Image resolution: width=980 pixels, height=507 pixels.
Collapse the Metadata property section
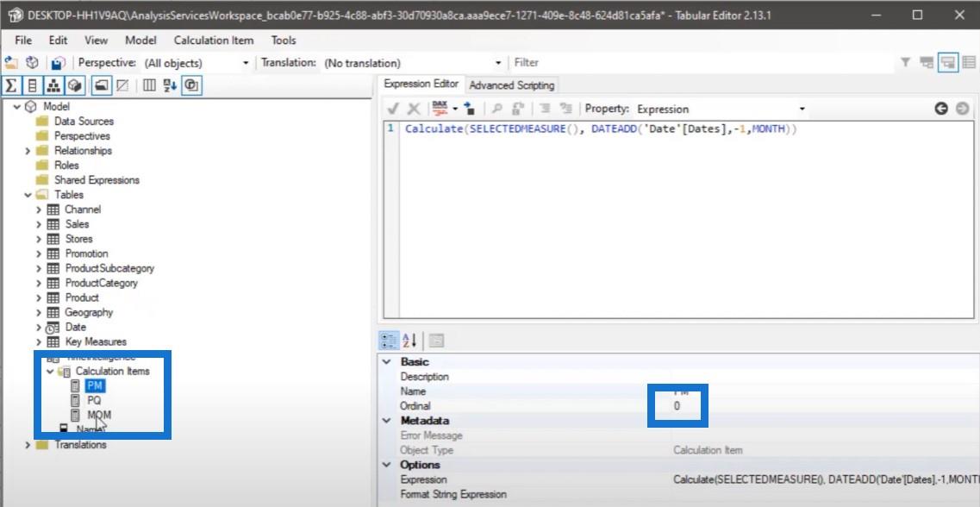pyautogui.click(x=387, y=421)
